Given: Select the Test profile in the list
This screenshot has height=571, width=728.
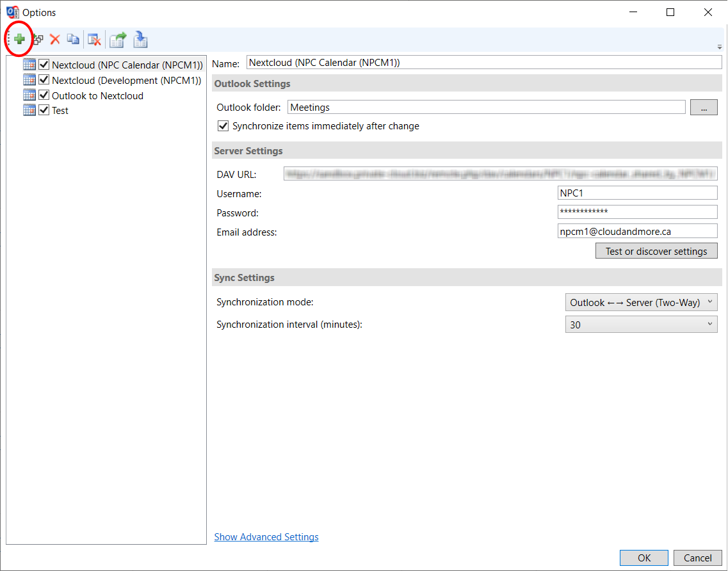Looking at the screenshot, I should click(x=60, y=111).
